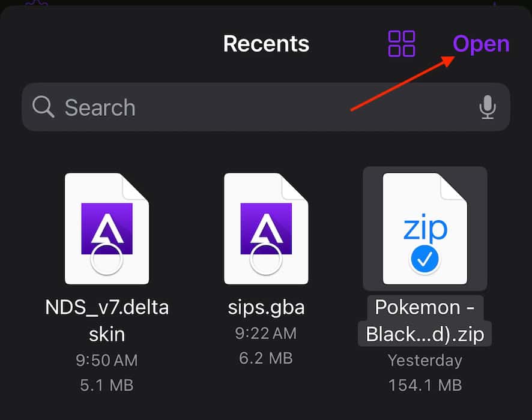The image size is (532, 420).
Task: Tap the 154.1 MB file size text
Action: point(425,385)
